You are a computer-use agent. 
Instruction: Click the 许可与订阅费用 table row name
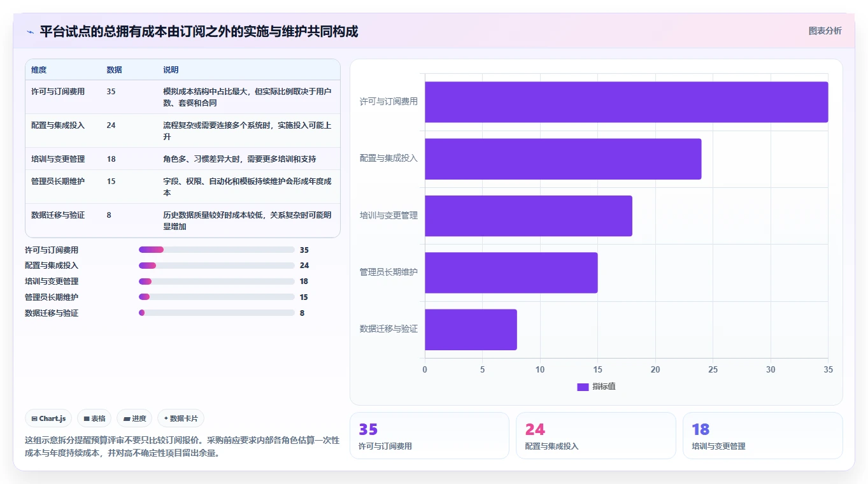(x=58, y=92)
